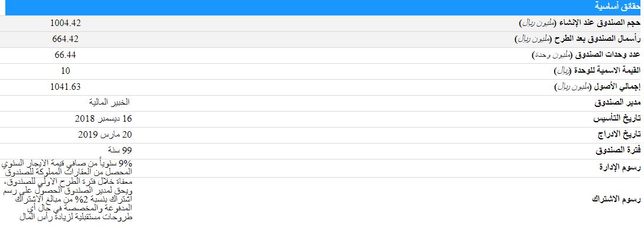Click the listing date 20 مارس 2019
This screenshot has height=228, width=644.
coord(105,135)
